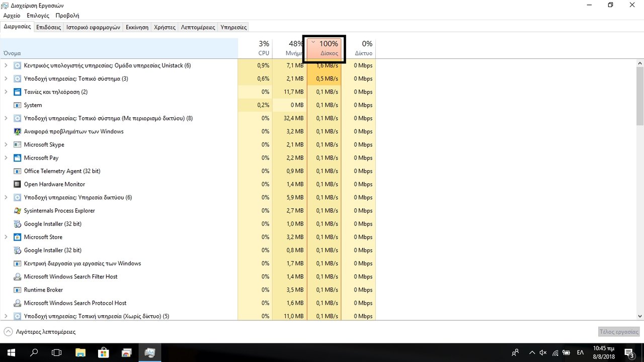The width and height of the screenshot is (644, 362).
Task: Expand the Microsoft Store row
Action: [6, 237]
